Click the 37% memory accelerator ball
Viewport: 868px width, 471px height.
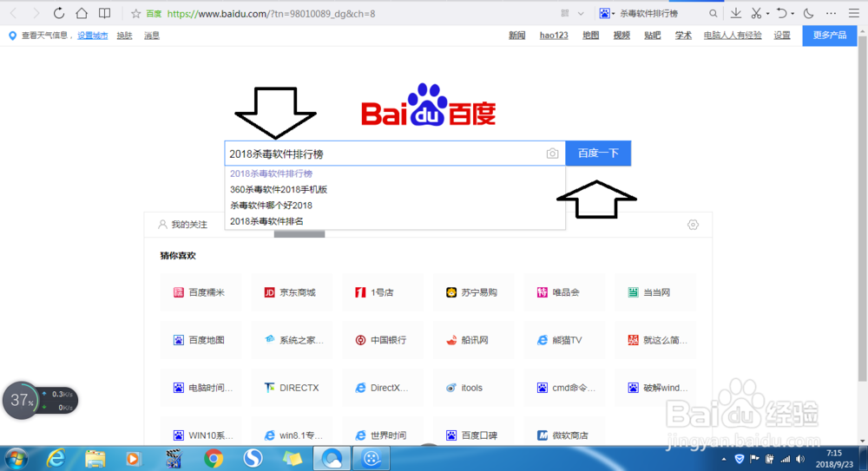coord(21,400)
